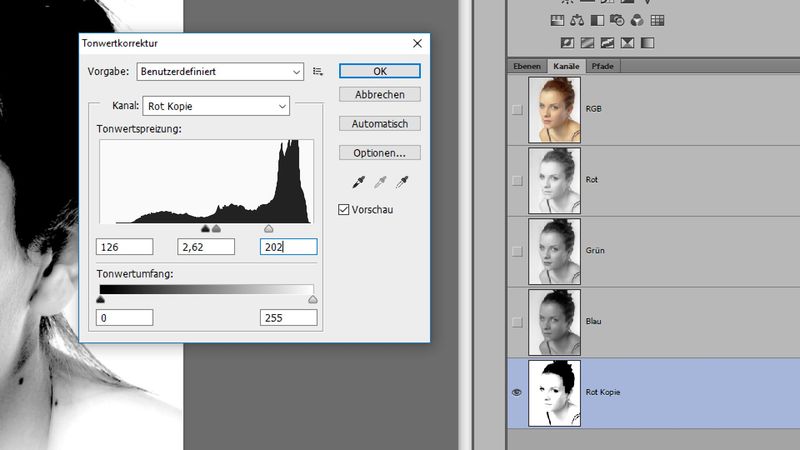Click the shadow input field showing 126
800x450 pixels.
click(125, 246)
